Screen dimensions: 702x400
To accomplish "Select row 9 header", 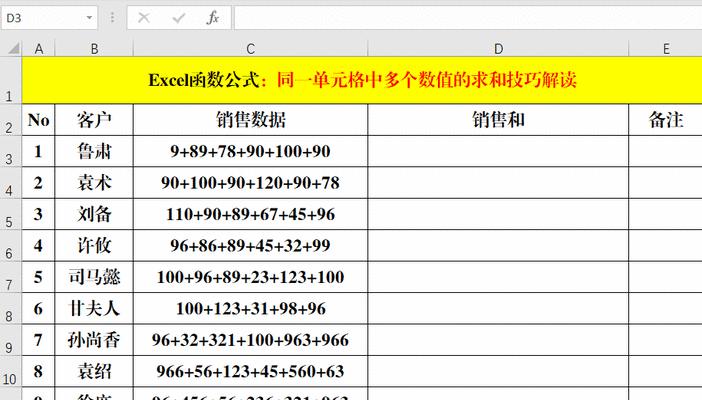I will pyautogui.click(x=10, y=340).
